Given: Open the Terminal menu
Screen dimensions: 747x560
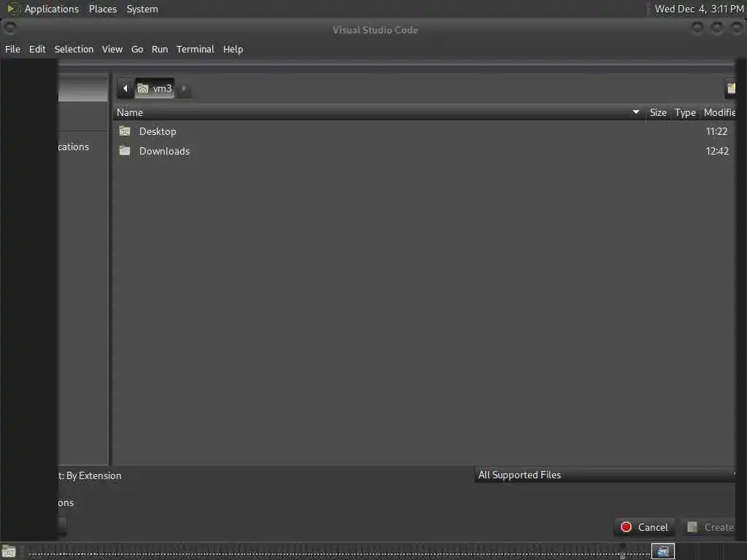Looking at the screenshot, I should [x=196, y=49].
